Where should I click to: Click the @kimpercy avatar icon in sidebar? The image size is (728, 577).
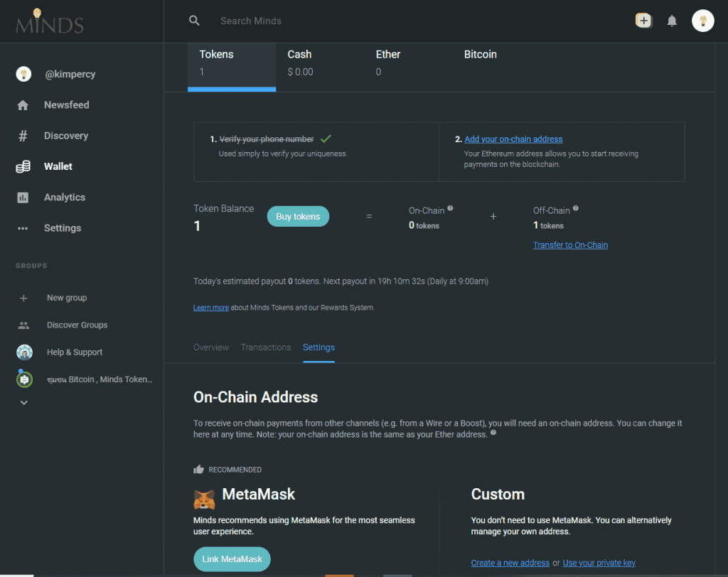23,74
